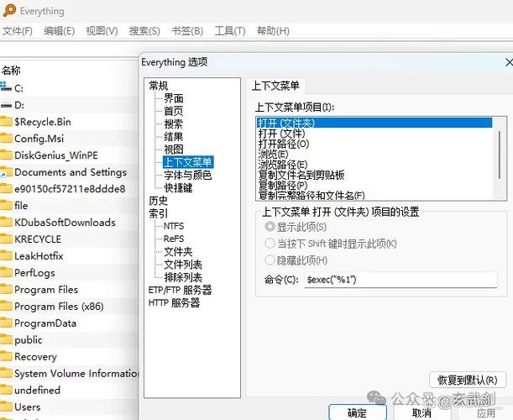Viewport: 513px width, 420px height.
Task: Select 结果 in options tree
Action: [x=174, y=137]
